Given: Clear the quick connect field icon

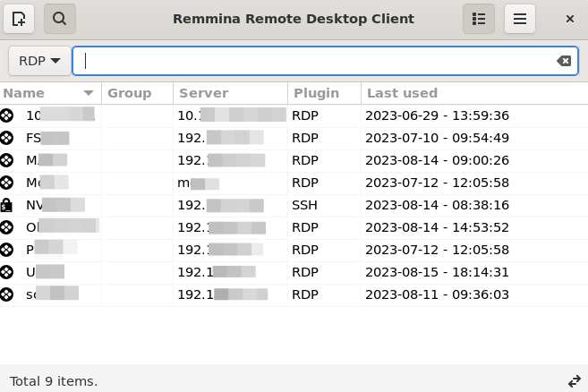Looking at the screenshot, I should click(564, 61).
